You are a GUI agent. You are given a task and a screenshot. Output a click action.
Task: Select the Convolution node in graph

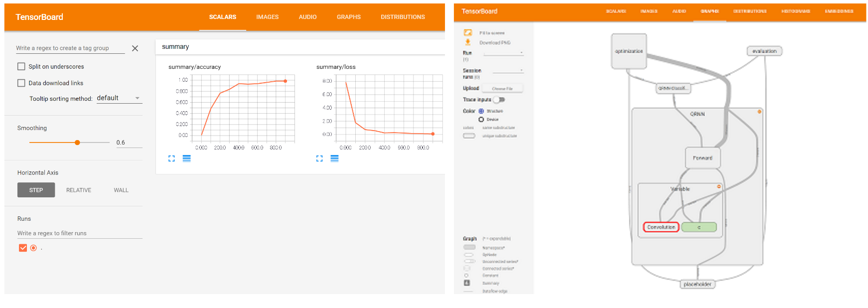coord(661,227)
